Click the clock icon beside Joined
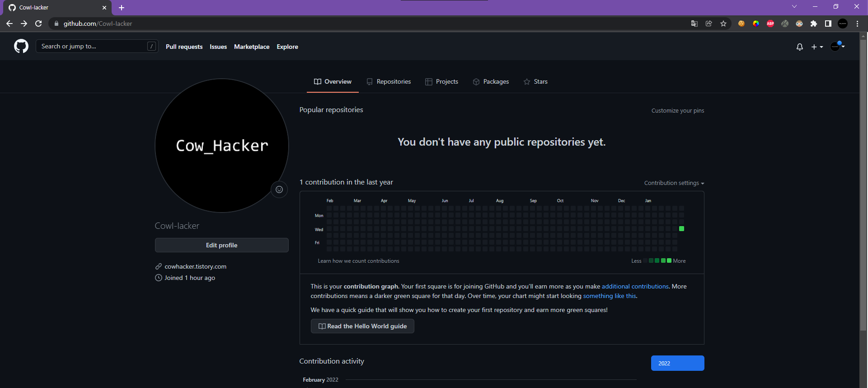 (x=159, y=278)
